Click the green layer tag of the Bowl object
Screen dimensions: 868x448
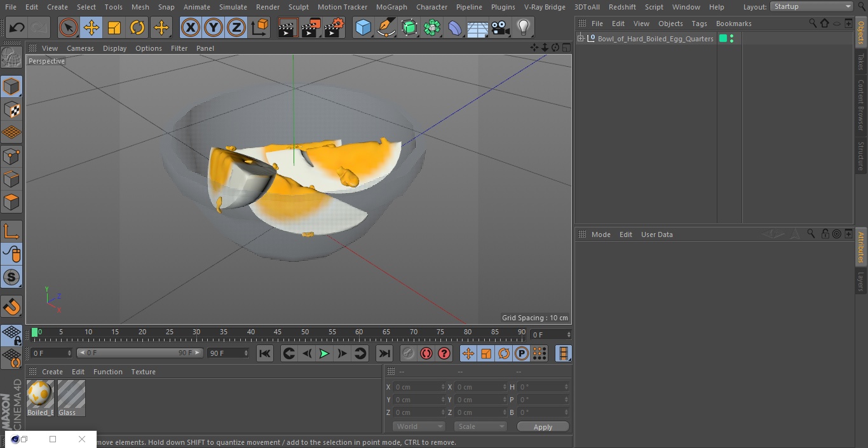click(723, 39)
